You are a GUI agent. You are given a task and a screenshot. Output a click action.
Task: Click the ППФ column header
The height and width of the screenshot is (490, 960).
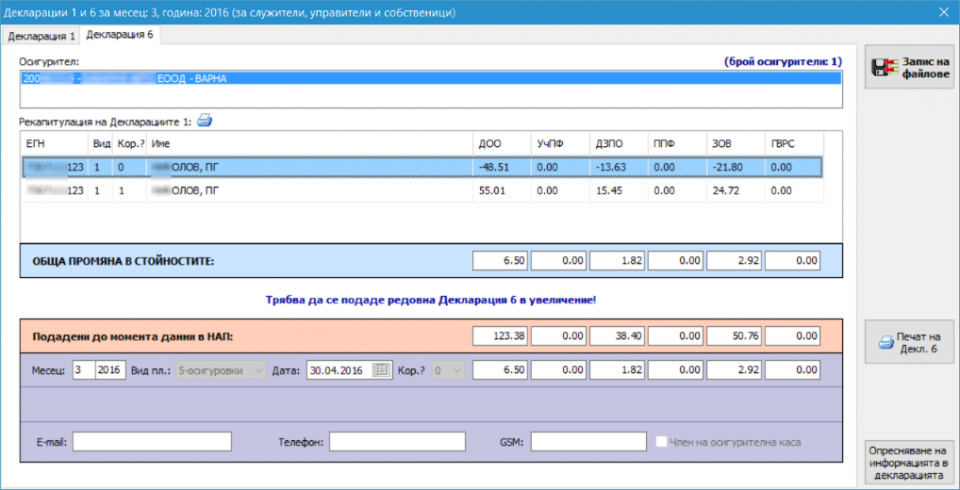[677, 144]
